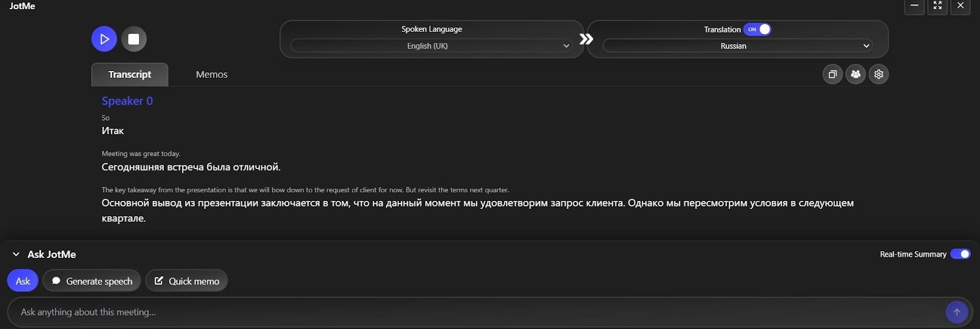Screen dimensions: 980x329
Task: Minimize the JotMe window
Action: coord(914,6)
